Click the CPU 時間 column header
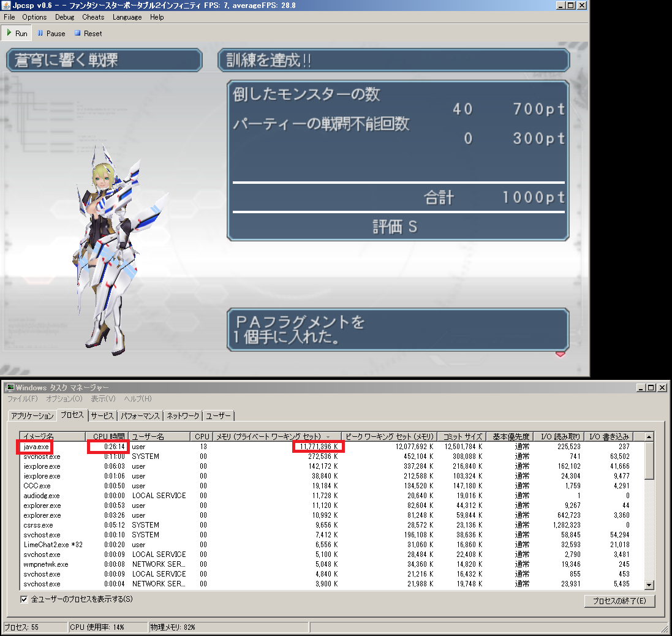672x636 pixels. [x=107, y=436]
